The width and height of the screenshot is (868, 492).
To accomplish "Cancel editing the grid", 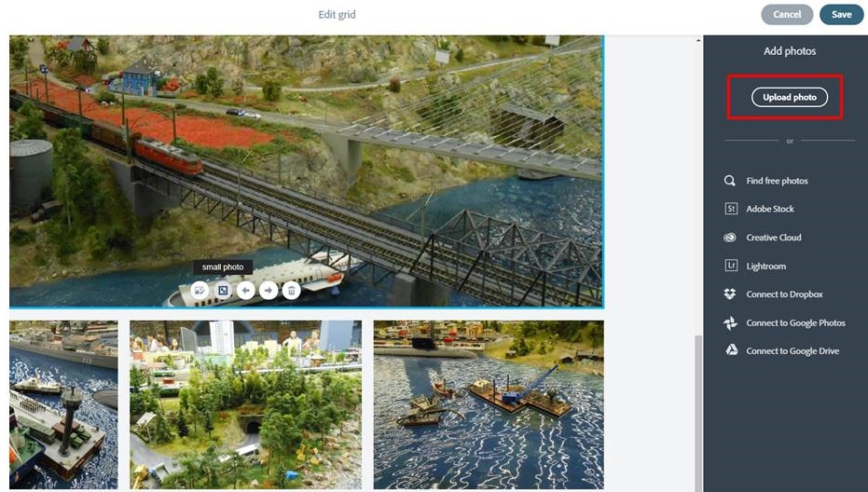I will (787, 14).
